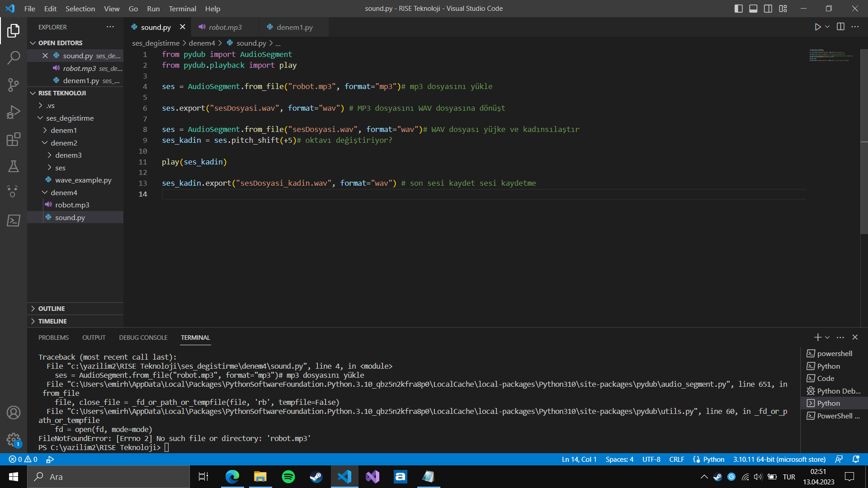Split the editor to the right
Image resolution: width=868 pixels, height=488 pixels.
840,27
